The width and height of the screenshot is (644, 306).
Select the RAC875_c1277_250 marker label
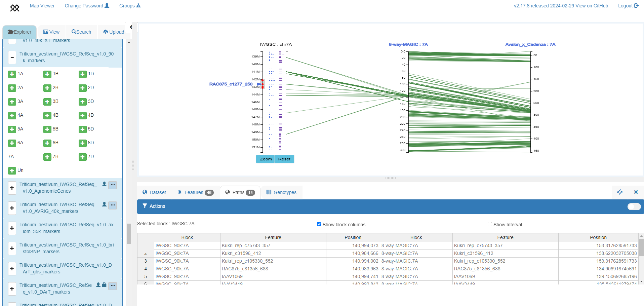[x=231, y=84]
